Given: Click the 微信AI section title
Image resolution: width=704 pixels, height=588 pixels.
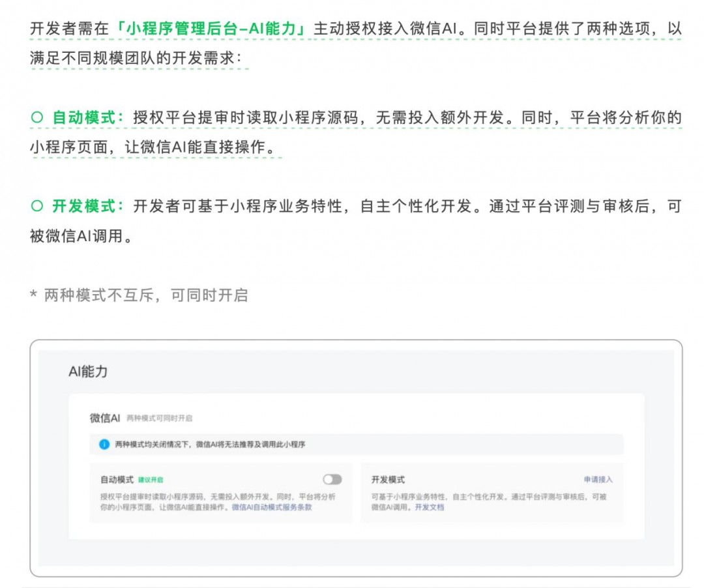Looking at the screenshot, I should [x=104, y=418].
